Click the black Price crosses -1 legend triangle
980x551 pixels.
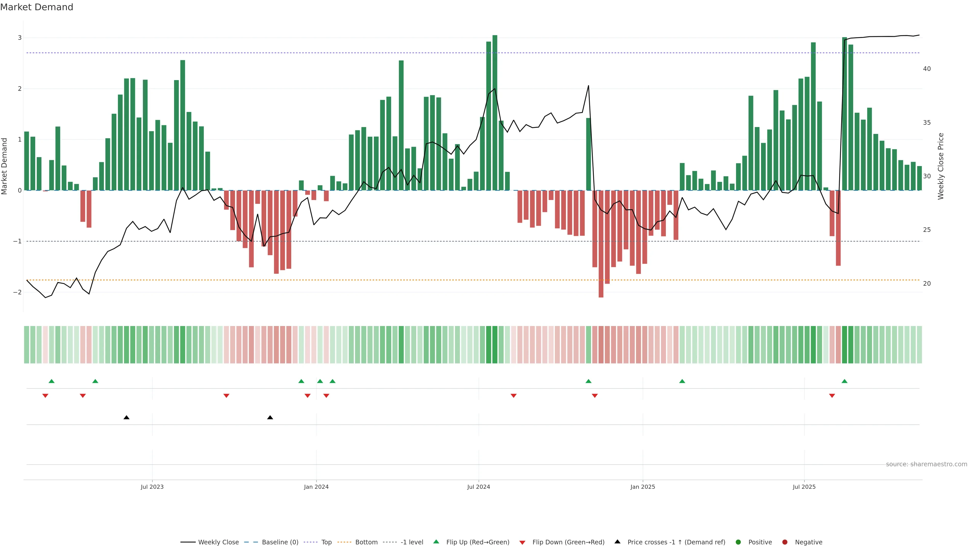click(x=617, y=542)
